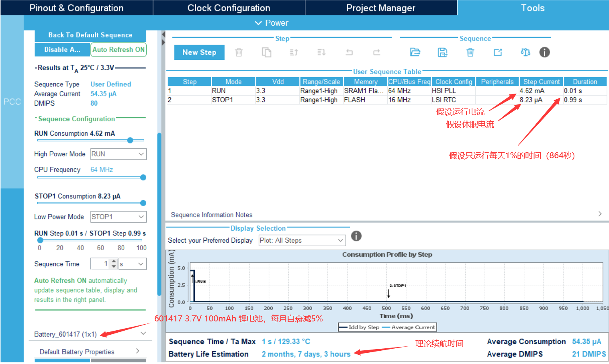Click the Disable A... button
The height and width of the screenshot is (364, 609).
click(x=62, y=49)
